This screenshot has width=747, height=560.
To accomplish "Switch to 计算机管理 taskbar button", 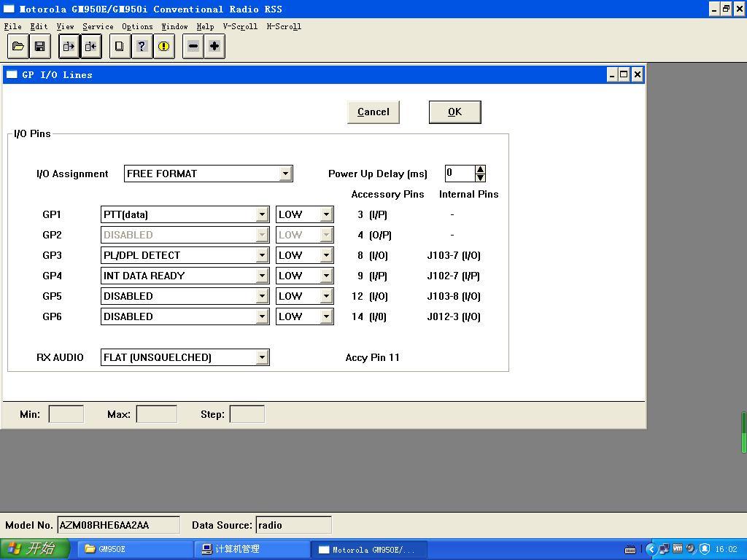I will tap(252, 549).
